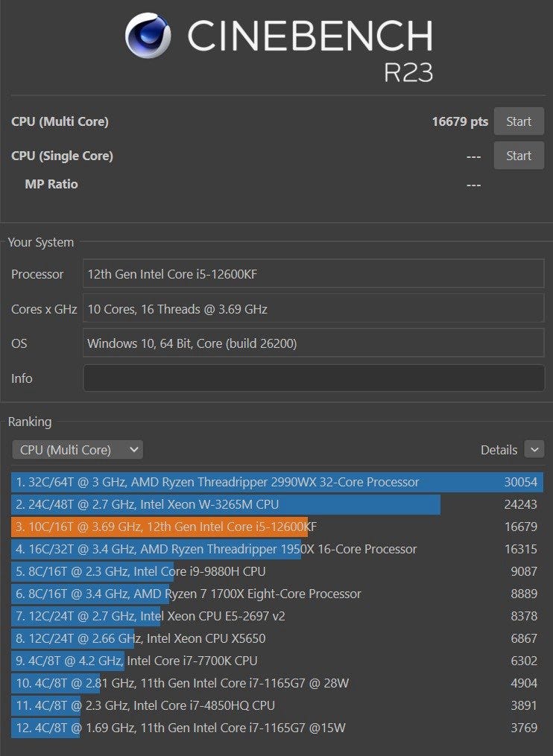This screenshot has height=756, width=553.
Task: Click score 30054 in ranking list
Action: 521,482
